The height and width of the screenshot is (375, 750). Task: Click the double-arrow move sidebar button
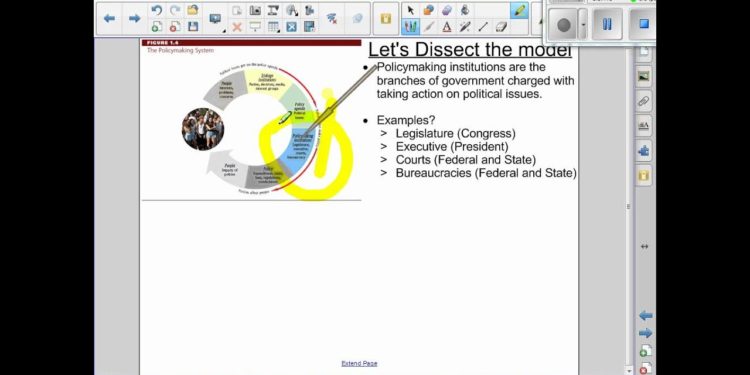coord(644,246)
